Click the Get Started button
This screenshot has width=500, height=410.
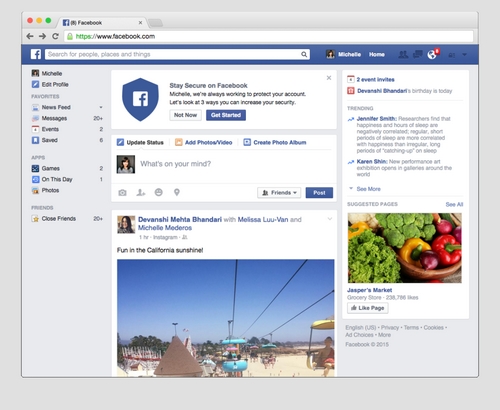(226, 115)
